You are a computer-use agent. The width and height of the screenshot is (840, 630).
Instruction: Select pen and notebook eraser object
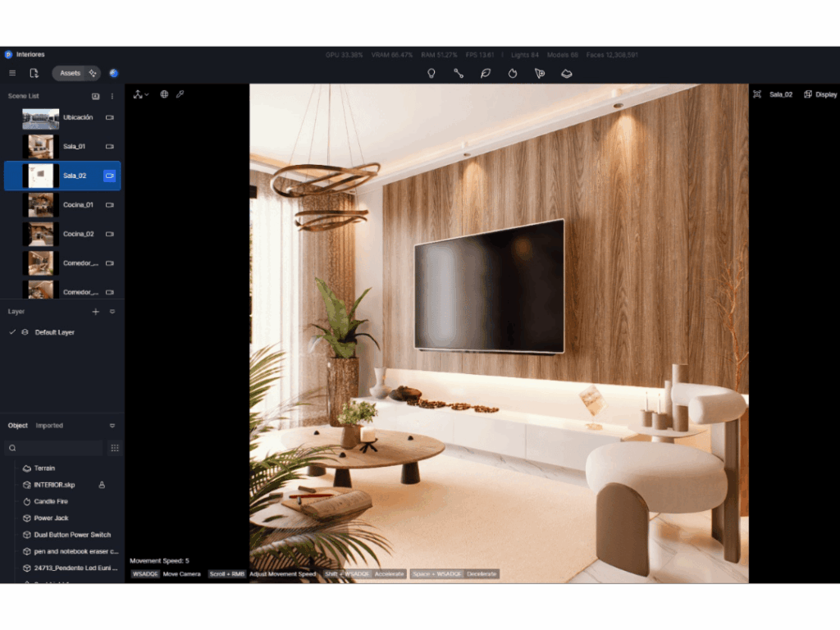click(x=76, y=551)
